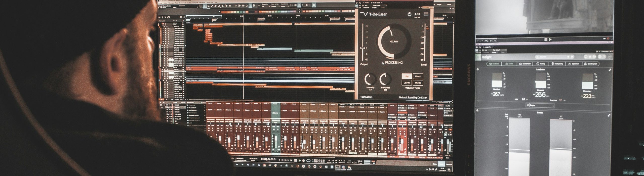Open the Spectrogram tab in Insight

pos(591,64)
